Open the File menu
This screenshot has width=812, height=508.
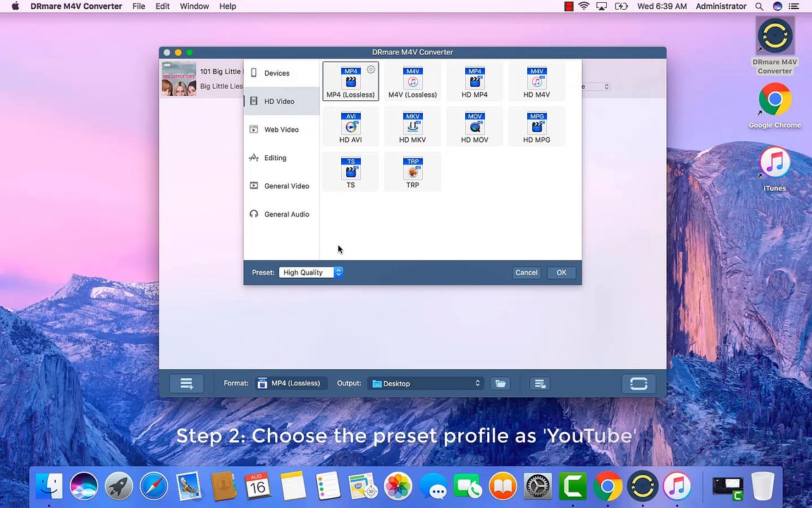[x=139, y=6]
